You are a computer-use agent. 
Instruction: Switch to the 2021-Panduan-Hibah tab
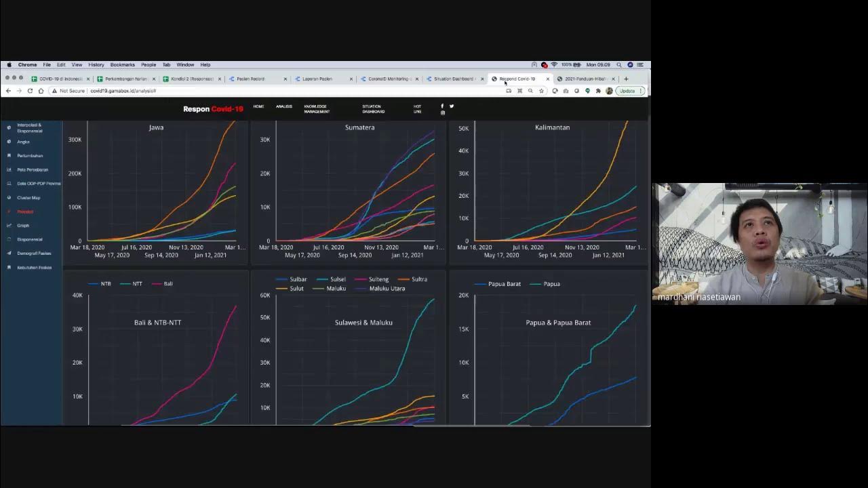point(585,79)
